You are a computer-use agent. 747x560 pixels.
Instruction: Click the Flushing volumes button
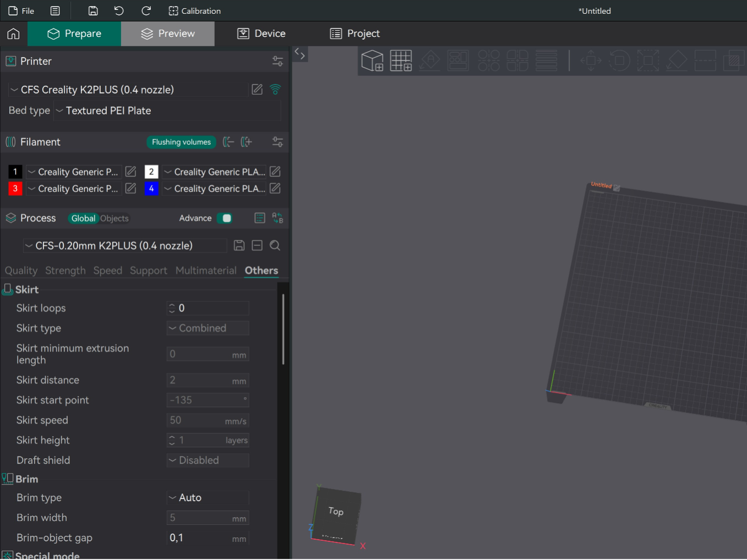[181, 142]
